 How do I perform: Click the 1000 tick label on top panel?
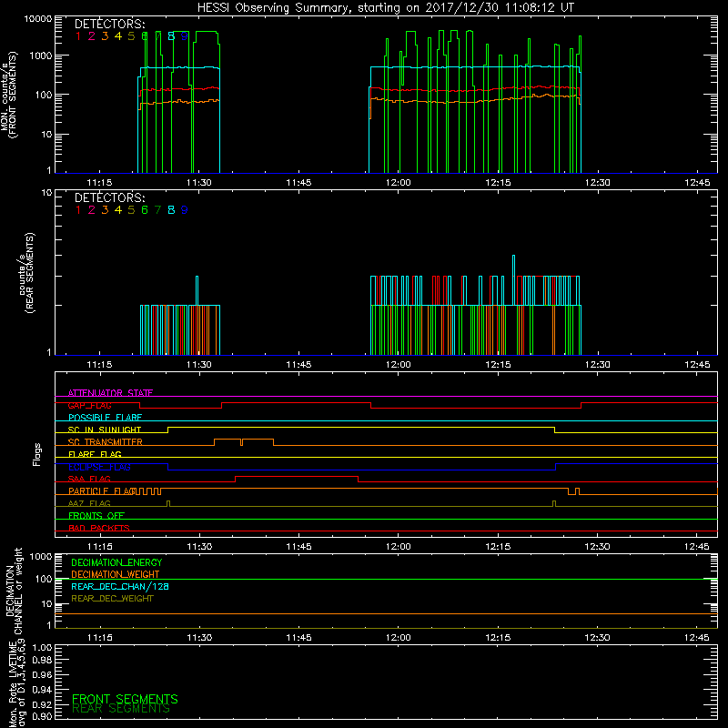[x=41, y=56]
